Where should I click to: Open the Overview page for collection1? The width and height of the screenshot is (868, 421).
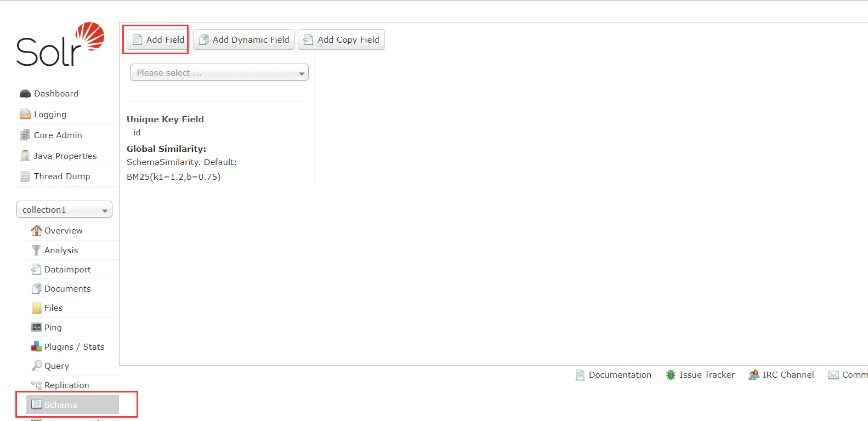[x=72, y=231]
